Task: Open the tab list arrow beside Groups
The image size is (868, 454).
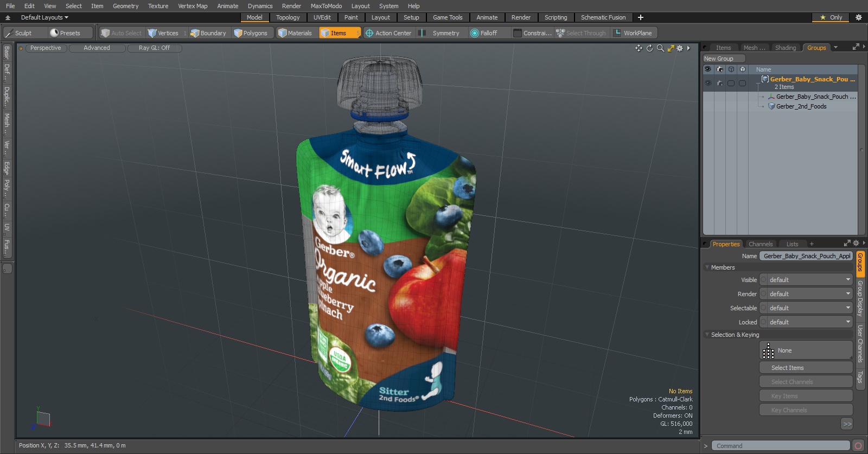Action: (x=835, y=48)
